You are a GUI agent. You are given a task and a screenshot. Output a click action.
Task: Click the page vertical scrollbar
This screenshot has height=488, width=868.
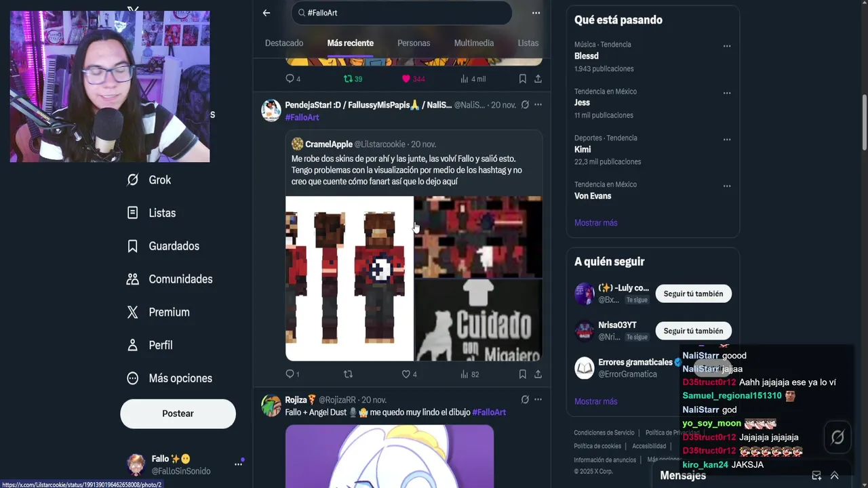point(864,122)
